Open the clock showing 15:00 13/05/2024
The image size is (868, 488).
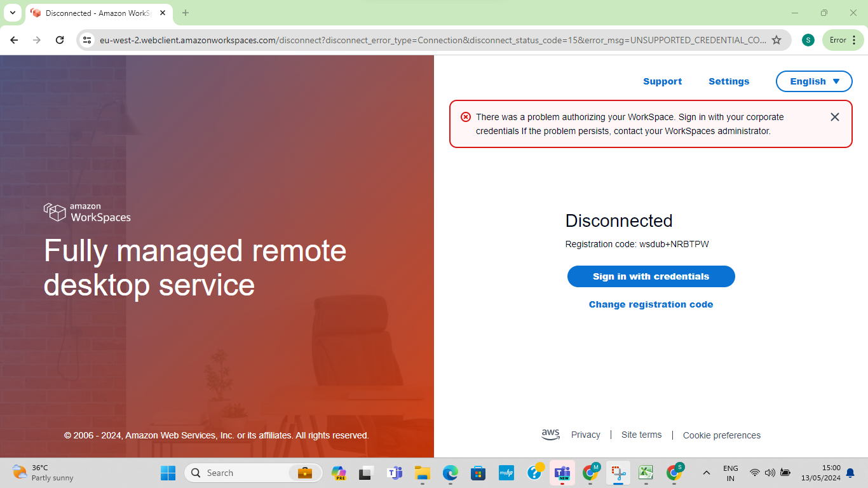tap(820, 473)
